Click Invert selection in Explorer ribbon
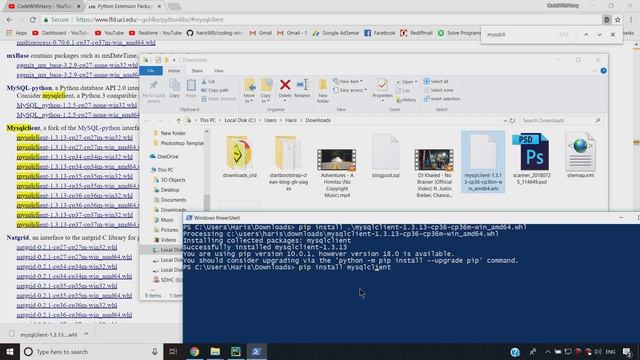This screenshot has height=360, width=640. 442,99
